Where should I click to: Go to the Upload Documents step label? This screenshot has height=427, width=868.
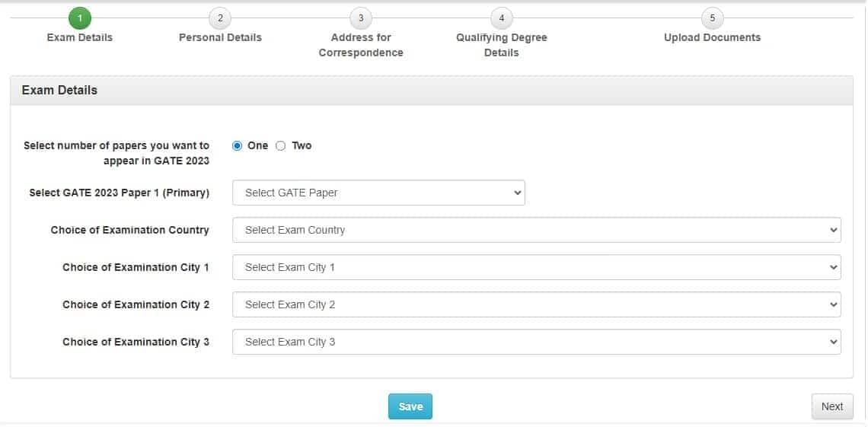pos(713,37)
